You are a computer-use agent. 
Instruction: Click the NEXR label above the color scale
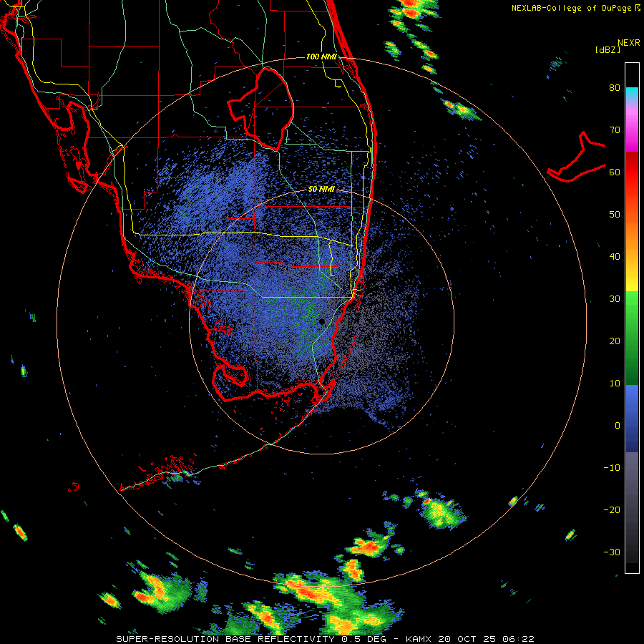pos(629,43)
